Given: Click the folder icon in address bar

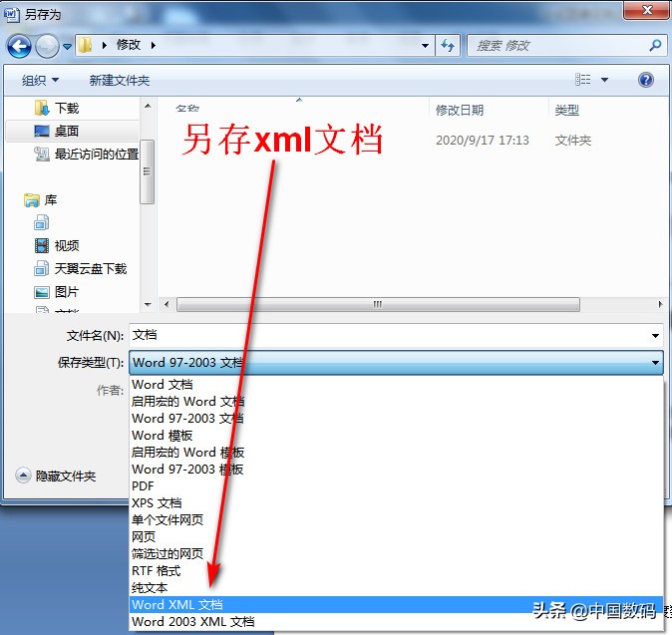Looking at the screenshot, I should (86, 45).
